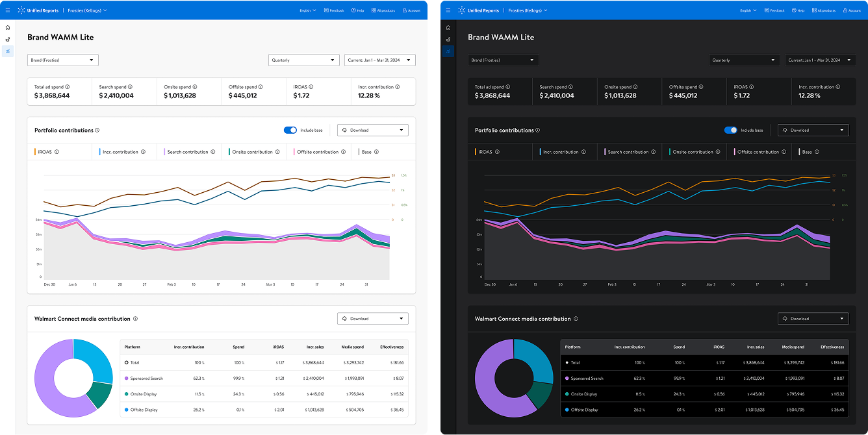
Task: Open English language menu in dark-theme header
Action: coord(748,10)
